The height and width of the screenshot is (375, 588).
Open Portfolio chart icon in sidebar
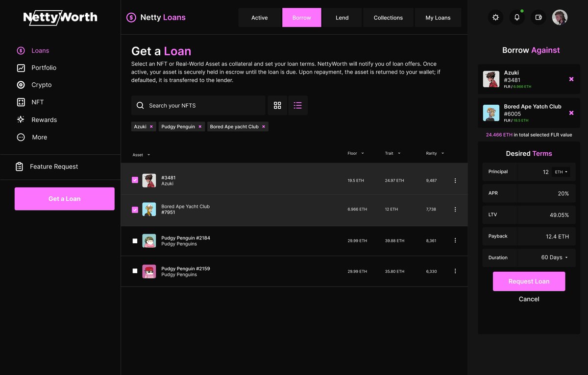(x=21, y=68)
